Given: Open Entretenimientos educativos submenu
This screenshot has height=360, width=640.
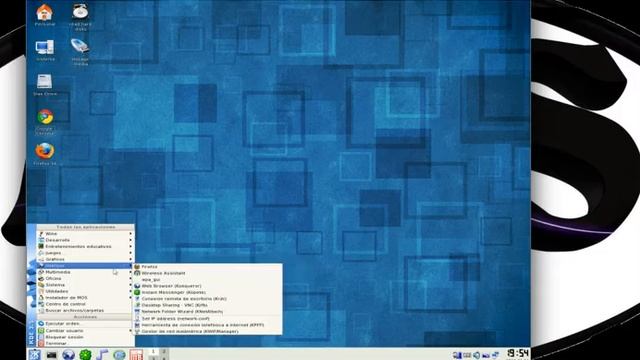Looking at the screenshot, I should pyautogui.click(x=85, y=247).
